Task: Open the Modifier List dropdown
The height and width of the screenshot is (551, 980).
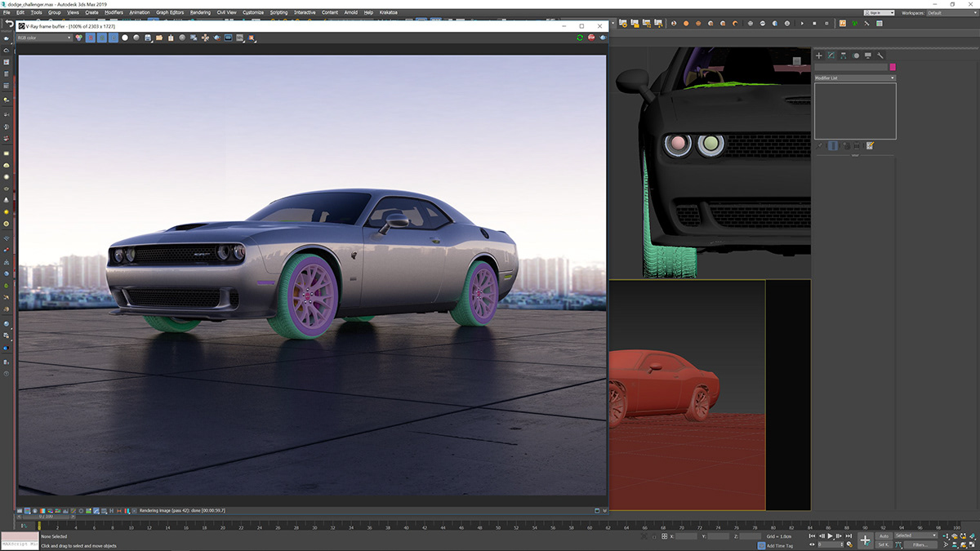Action: tap(853, 78)
